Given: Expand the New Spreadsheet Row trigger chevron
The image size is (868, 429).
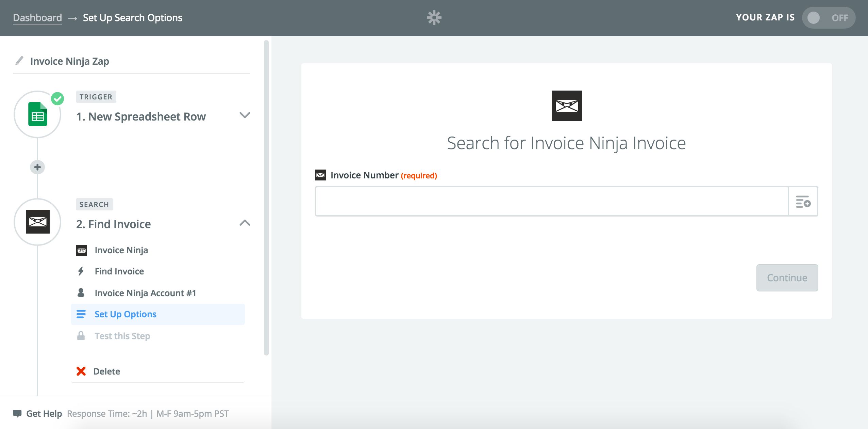Looking at the screenshot, I should point(245,115).
